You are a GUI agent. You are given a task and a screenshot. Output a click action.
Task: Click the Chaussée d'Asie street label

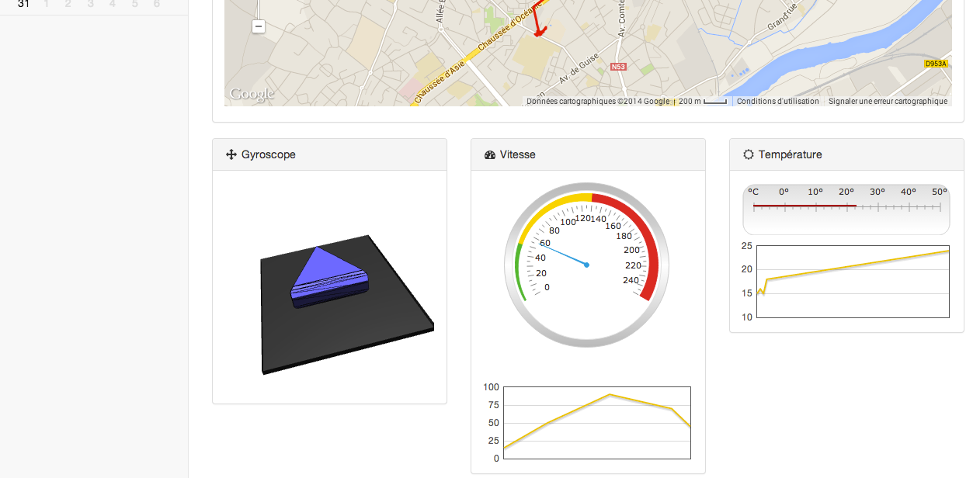pyautogui.click(x=439, y=81)
